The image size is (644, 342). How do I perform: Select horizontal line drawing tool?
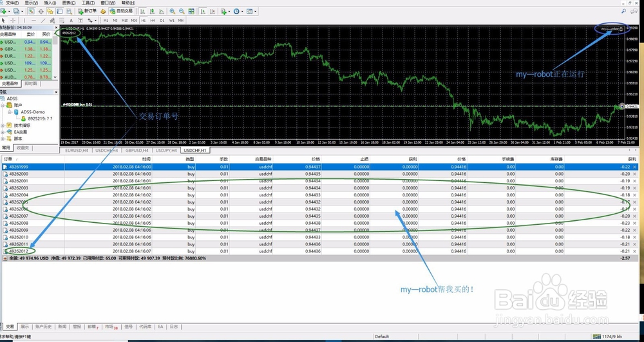coord(33,20)
